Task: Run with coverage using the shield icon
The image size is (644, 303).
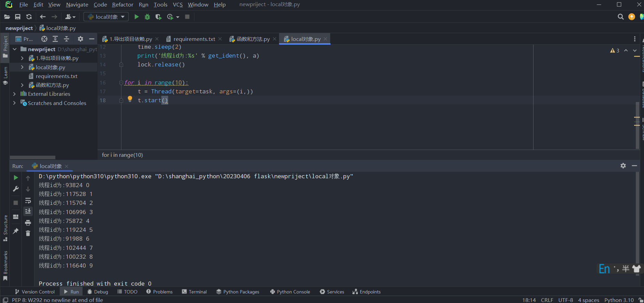Action: pos(158,17)
